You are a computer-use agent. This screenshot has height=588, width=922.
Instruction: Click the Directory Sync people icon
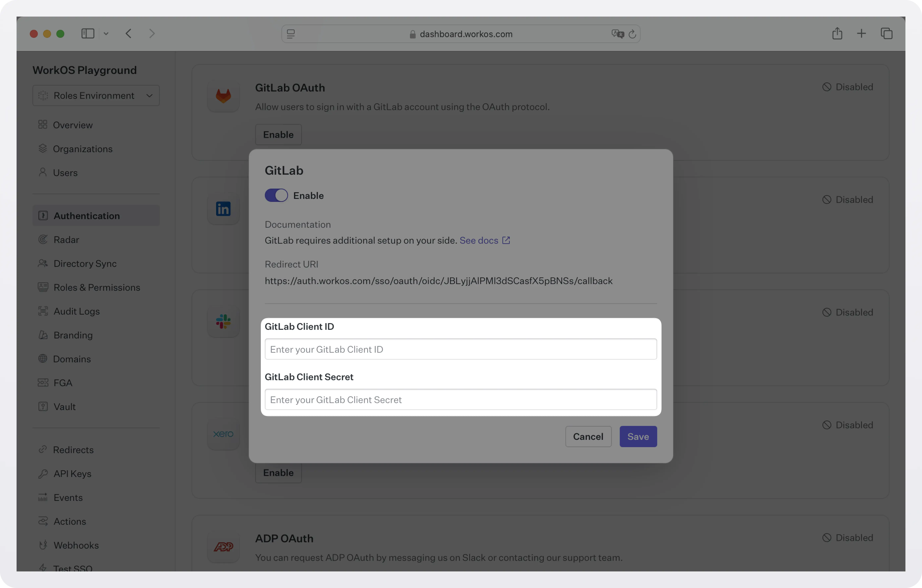(43, 263)
